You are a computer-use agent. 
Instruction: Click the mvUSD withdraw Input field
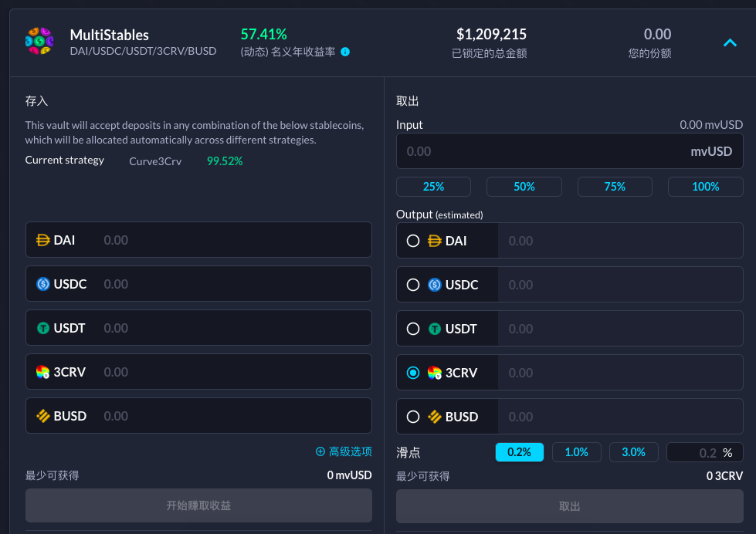pyautogui.click(x=569, y=151)
